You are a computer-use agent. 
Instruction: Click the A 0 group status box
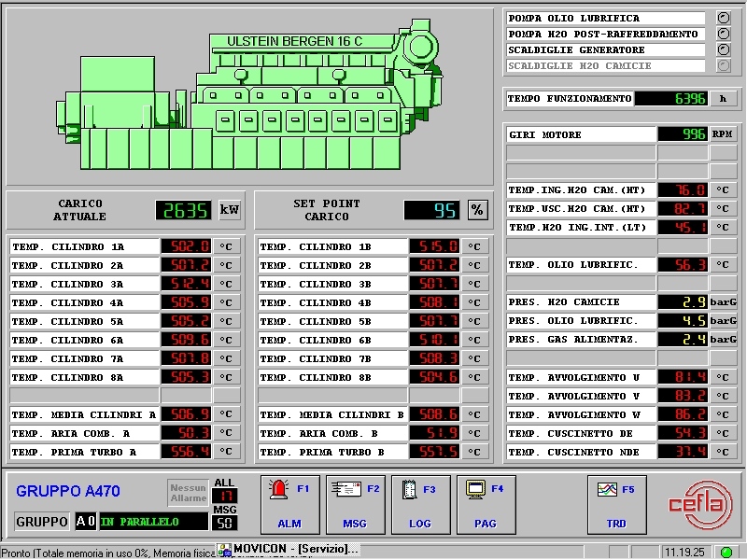pyautogui.click(x=86, y=522)
